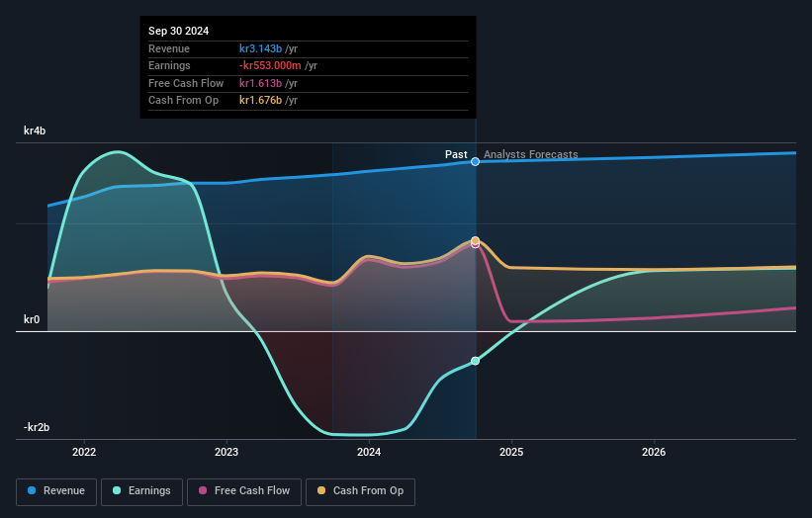Click the -kr2b y-axis label
This screenshot has width=812, height=518.
pos(37,427)
